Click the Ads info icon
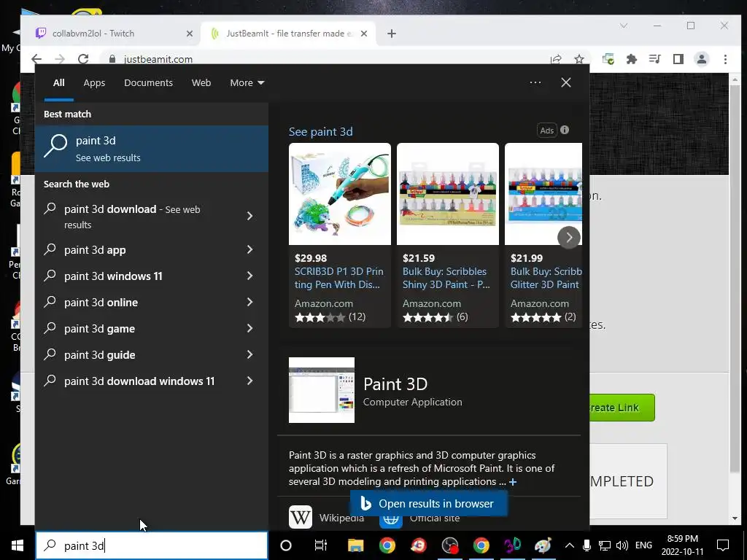This screenshot has width=747, height=560. 565,130
